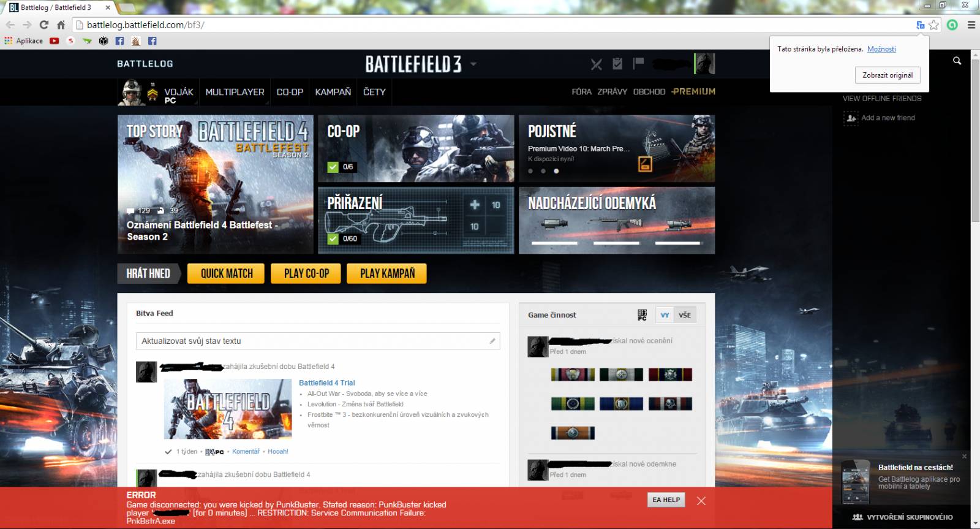The image size is (980, 529).
Task: Click the user avatar in Battlelog header
Action: tap(704, 63)
